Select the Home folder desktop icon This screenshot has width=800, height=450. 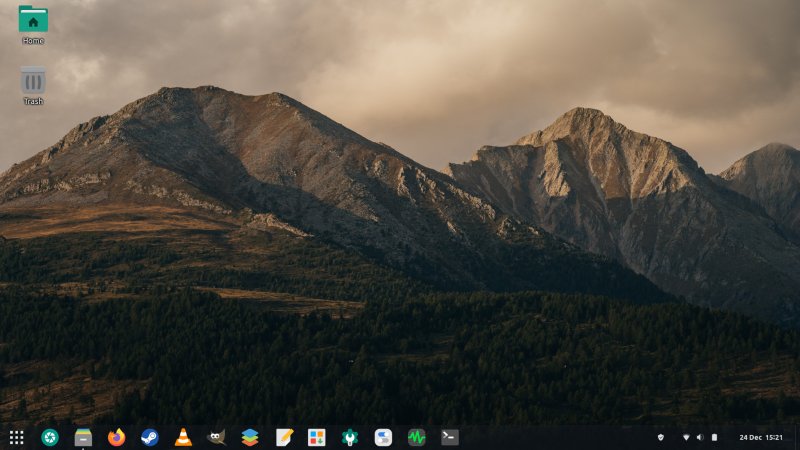[33, 24]
